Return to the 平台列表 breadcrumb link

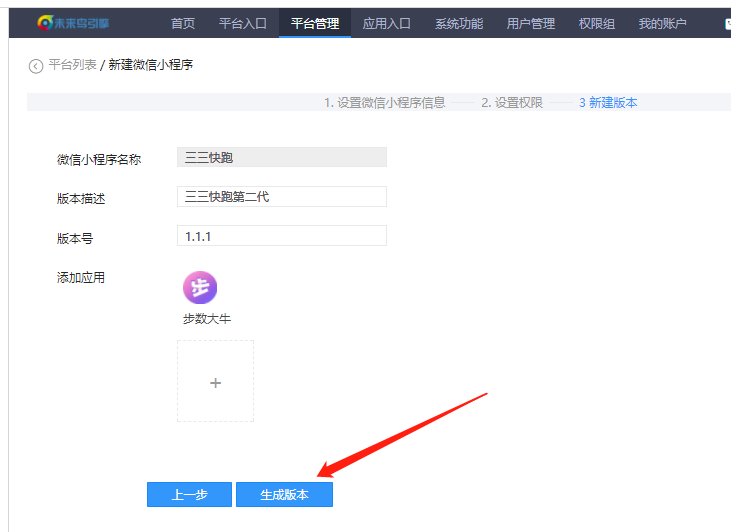(72, 65)
